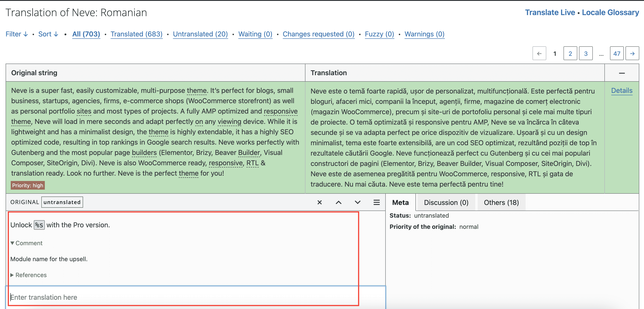Collapse the Comment disclosure triangle

click(12, 243)
